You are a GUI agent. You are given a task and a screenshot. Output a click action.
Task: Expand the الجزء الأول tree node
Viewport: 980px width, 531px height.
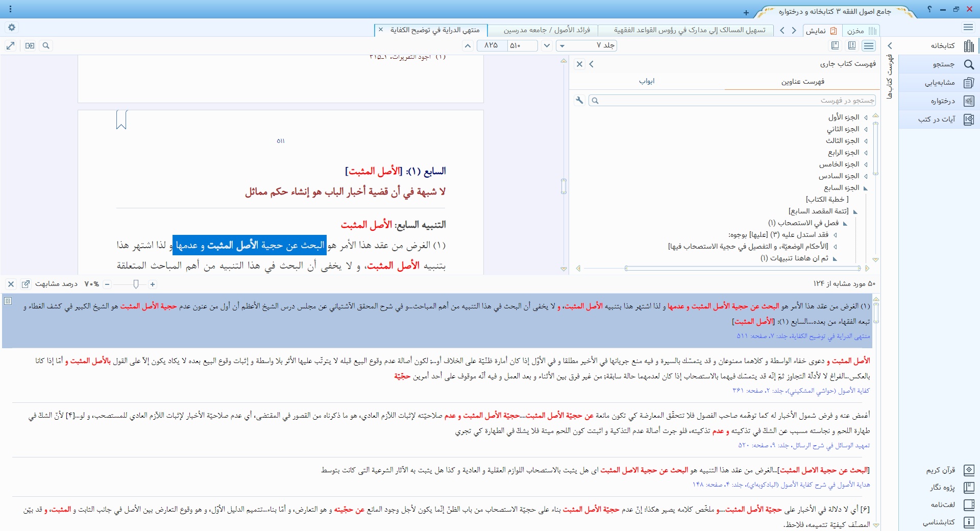pos(866,118)
